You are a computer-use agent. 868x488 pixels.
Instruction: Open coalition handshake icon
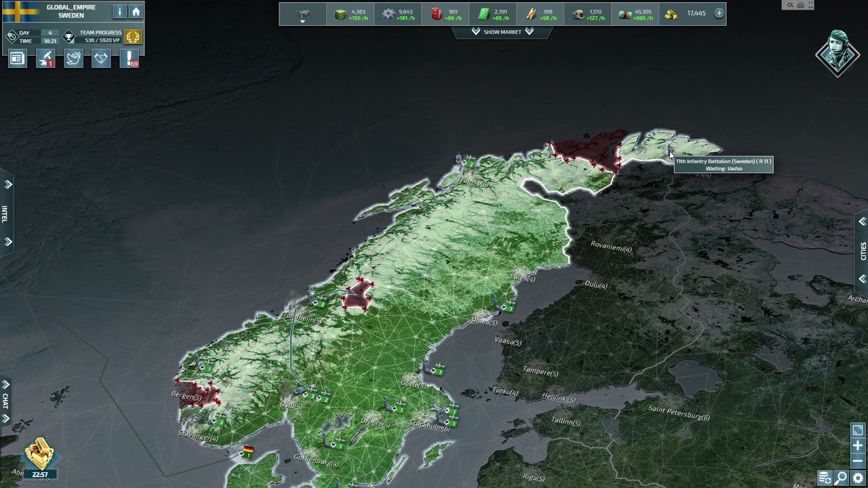[101, 59]
